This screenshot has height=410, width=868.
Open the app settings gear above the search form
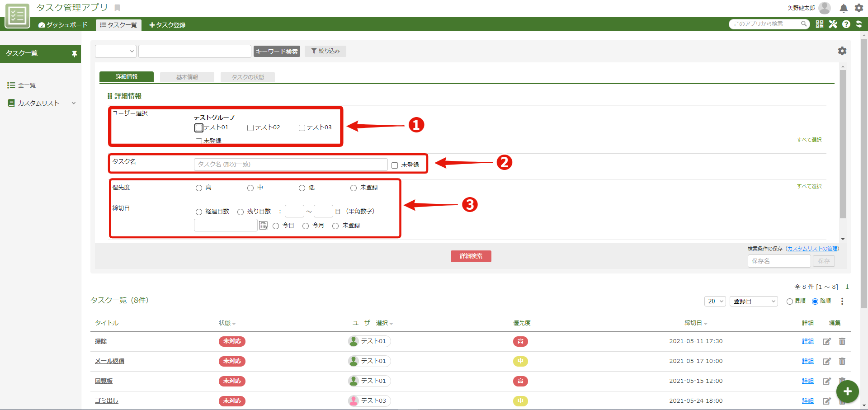pos(842,51)
